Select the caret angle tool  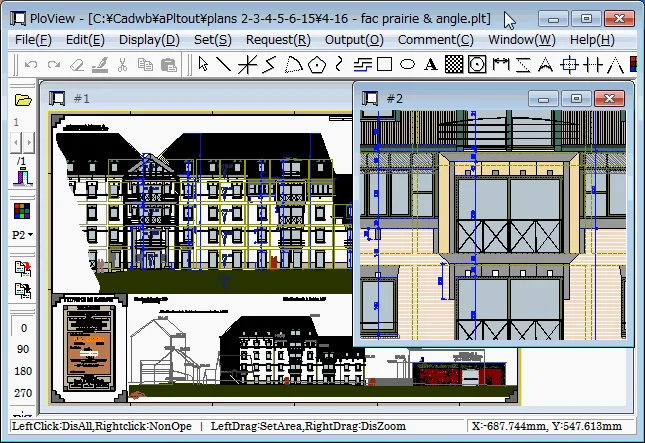[x=615, y=65]
